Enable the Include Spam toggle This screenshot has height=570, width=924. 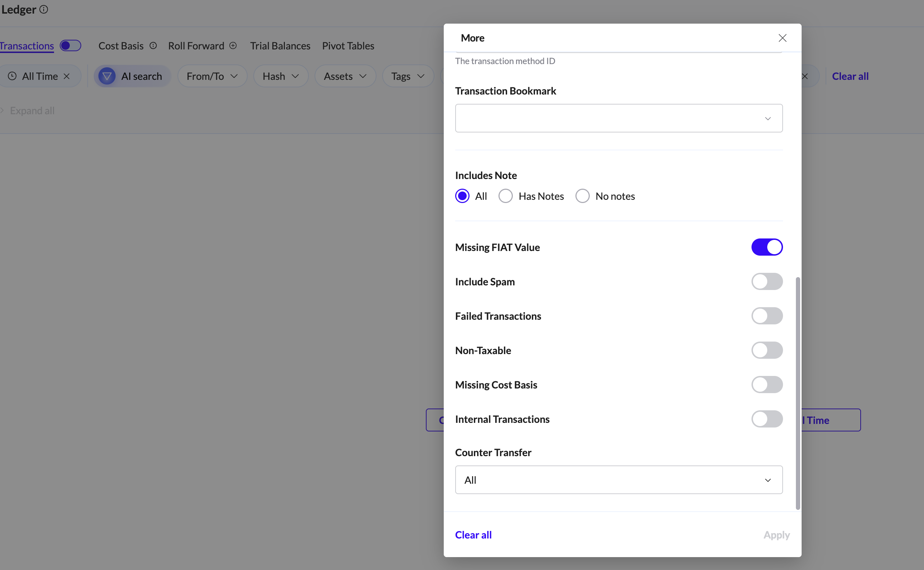coord(767,282)
